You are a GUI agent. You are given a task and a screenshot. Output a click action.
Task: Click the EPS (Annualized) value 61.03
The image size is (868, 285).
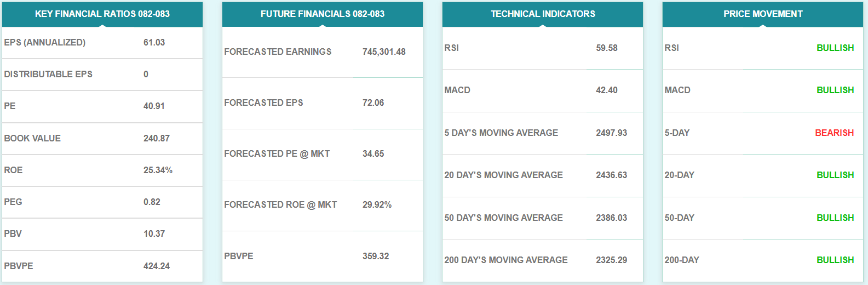click(x=154, y=43)
